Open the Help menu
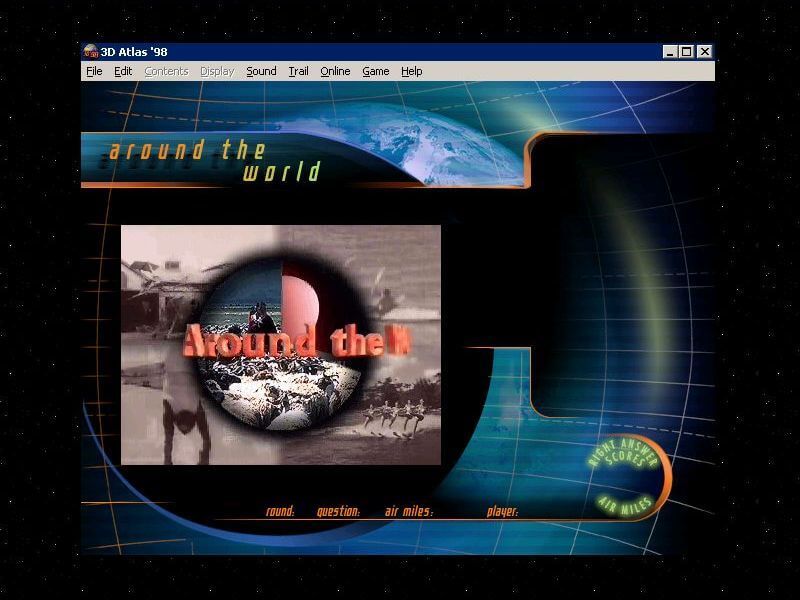Image resolution: width=800 pixels, height=600 pixels. click(411, 71)
